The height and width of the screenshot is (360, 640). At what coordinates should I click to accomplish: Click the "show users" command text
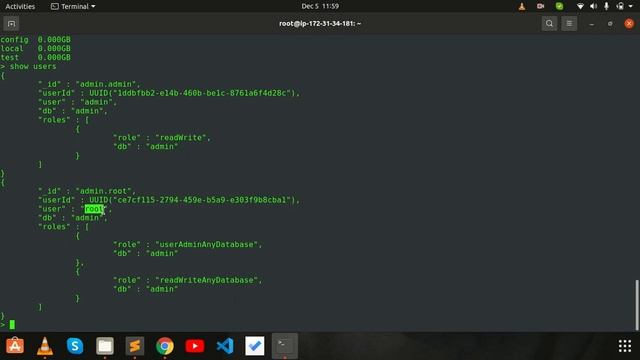(x=33, y=66)
